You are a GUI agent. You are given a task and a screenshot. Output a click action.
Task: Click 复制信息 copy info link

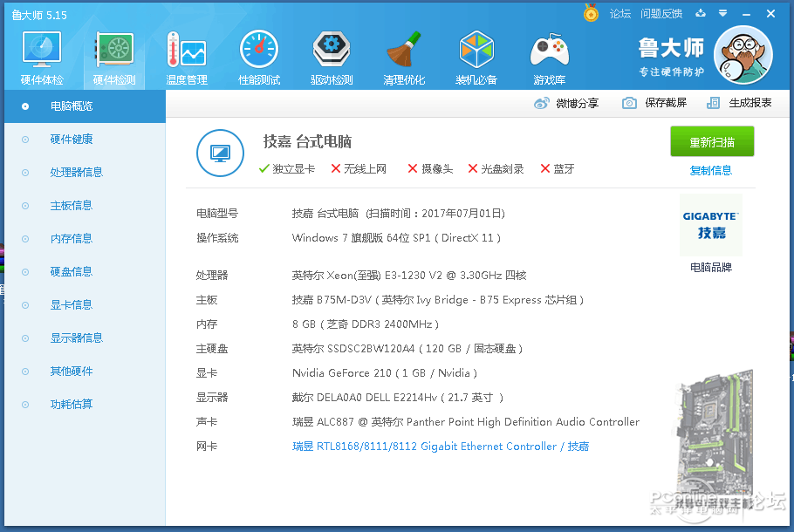(x=711, y=171)
